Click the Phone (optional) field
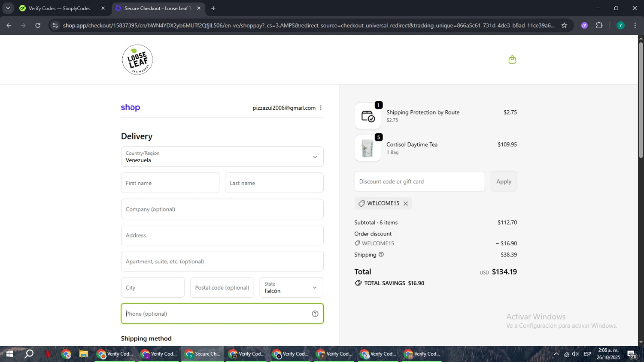 coord(222,314)
